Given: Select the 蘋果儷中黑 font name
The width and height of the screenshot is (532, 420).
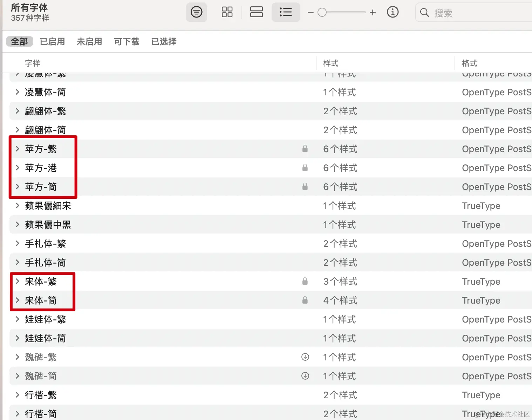Looking at the screenshot, I should click(x=48, y=225).
